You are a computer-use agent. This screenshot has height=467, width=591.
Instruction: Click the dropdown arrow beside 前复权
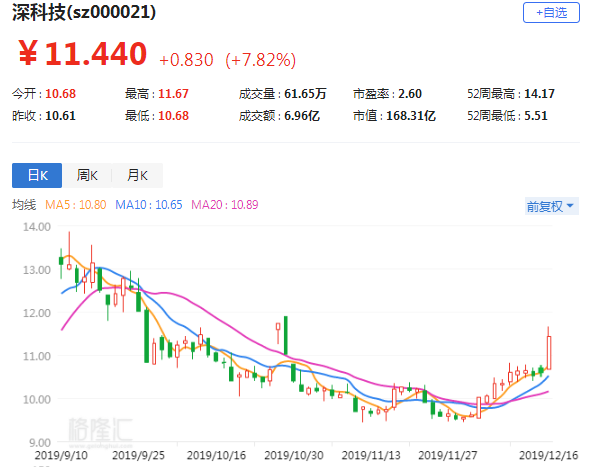(x=570, y=206)
